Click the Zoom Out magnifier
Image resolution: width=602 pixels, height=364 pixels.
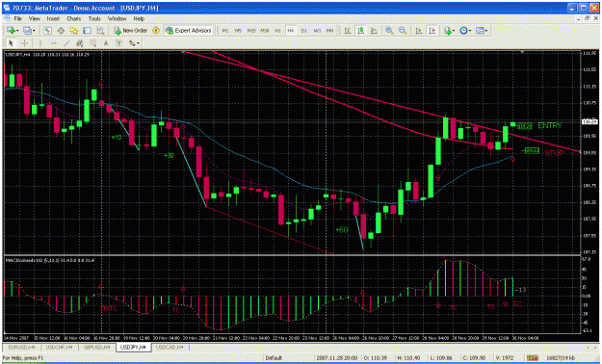pos(402,31)
